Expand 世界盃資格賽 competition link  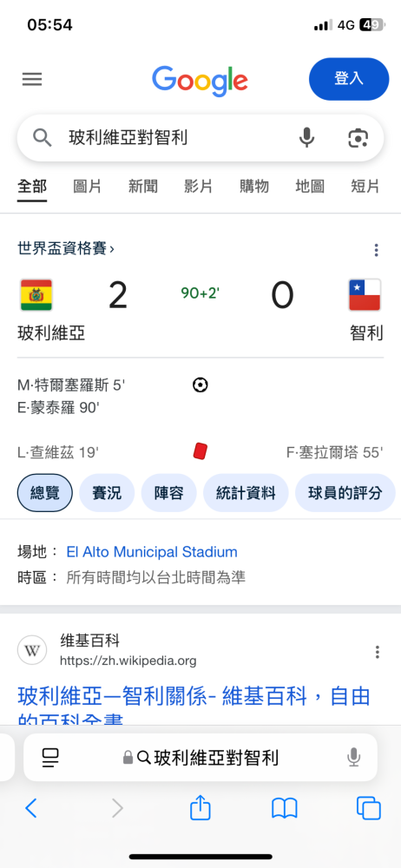click(x=66, y=248)
